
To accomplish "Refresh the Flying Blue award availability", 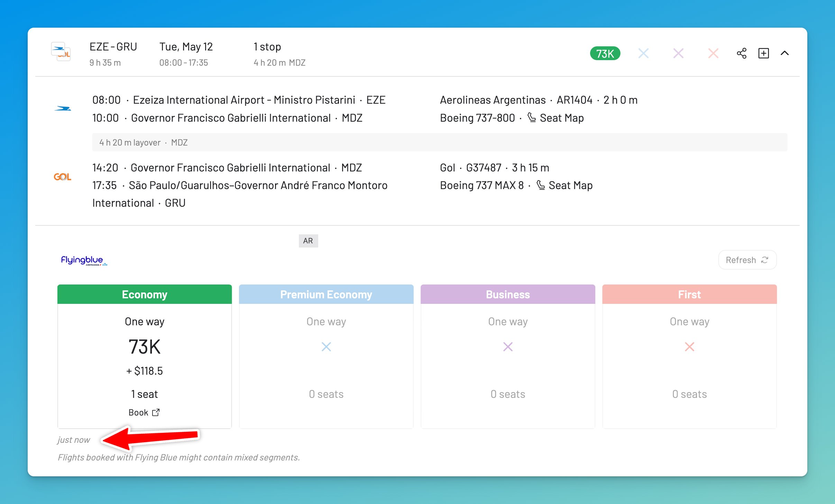I will coord(747,260).
